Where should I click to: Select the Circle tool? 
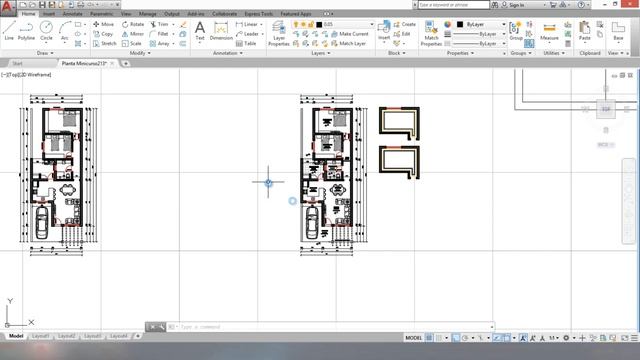tap(46, 31)
